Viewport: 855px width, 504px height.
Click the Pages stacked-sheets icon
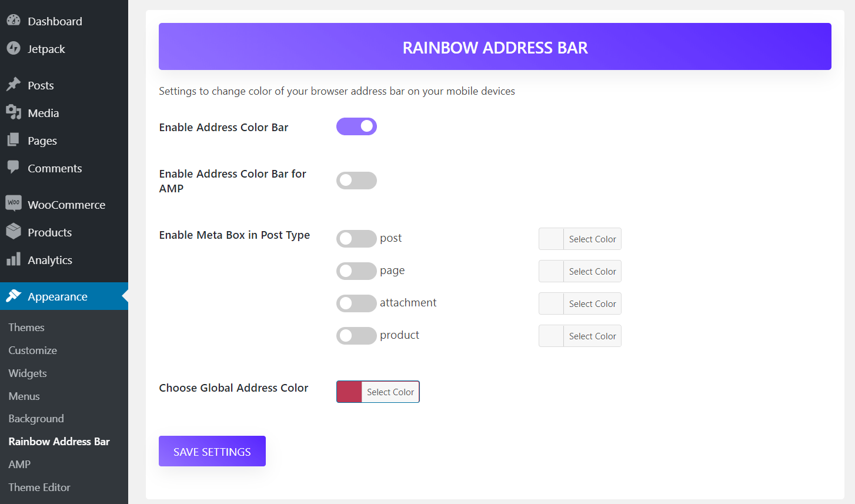tap(14, 140)
